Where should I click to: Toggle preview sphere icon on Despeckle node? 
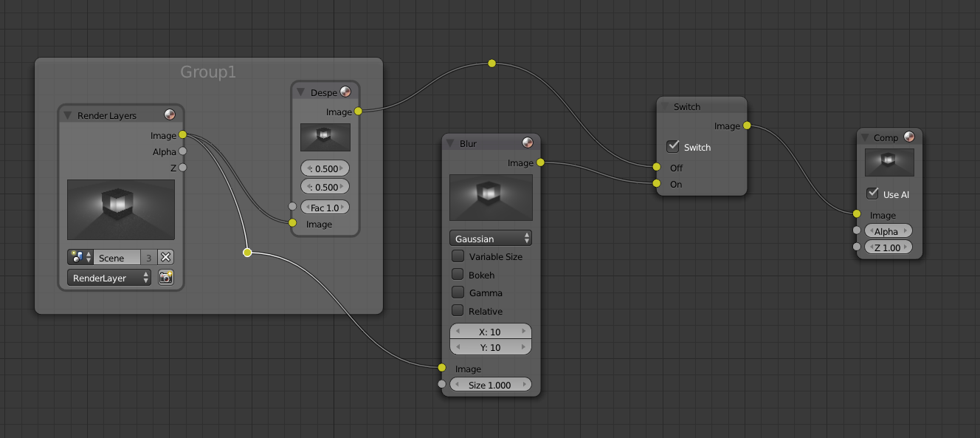[x=345, y=92]
